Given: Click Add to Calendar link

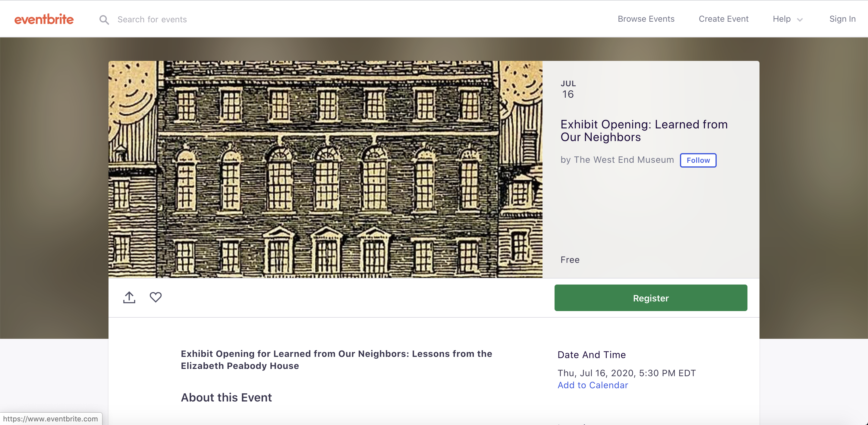Looking at the screenshot, I should click(x=592, y=385).
